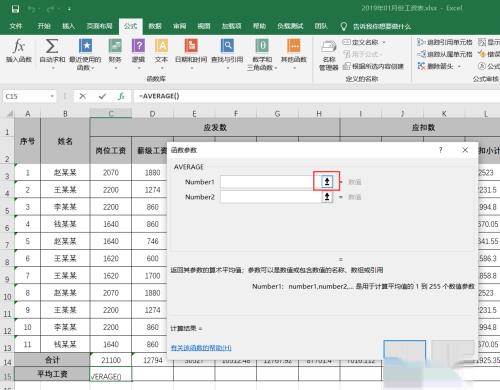This screenshot has height=390, width=500.
Task: Cancel the formula entry with the X icon
Action: point(83,96)
